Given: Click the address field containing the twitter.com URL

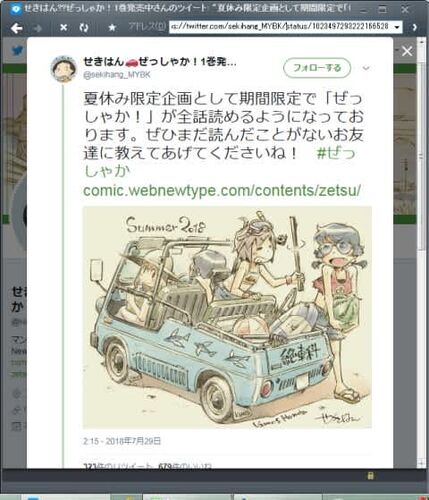Looking at the screenshot, I should 281,27.
